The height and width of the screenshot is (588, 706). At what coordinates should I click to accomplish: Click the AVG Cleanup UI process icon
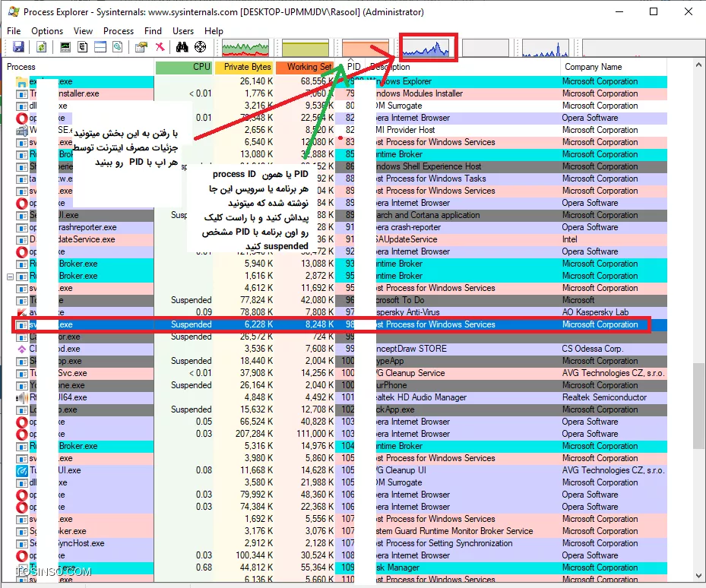(x=21, y=470)
